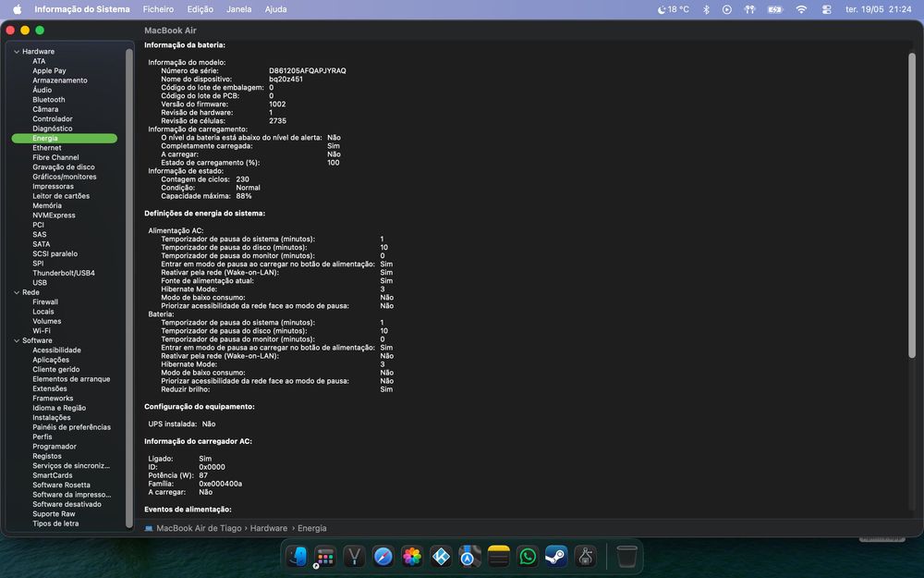Launch Safari from the Dock

pos(383,556)
